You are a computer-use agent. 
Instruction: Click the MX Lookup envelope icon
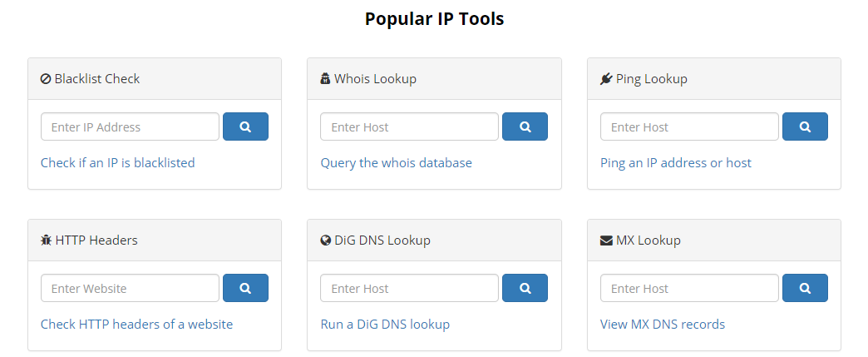(x=606, y=240)
